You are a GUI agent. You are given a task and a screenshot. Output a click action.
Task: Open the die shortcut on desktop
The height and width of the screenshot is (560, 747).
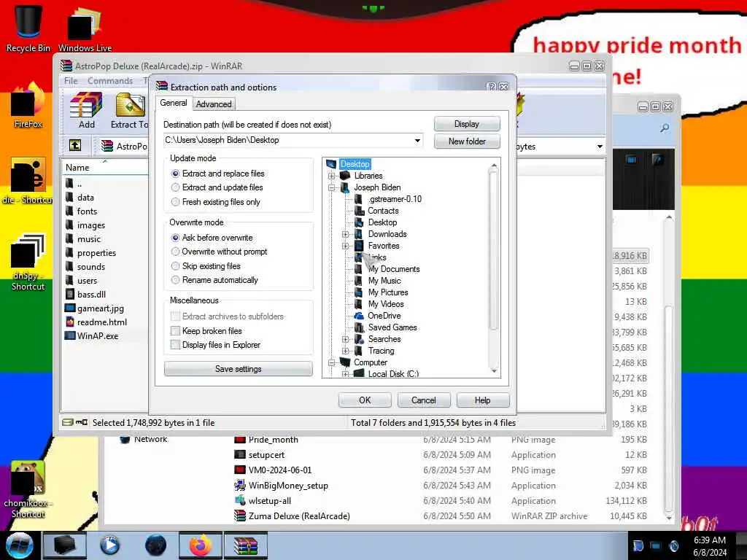click(x=28, y=181)
